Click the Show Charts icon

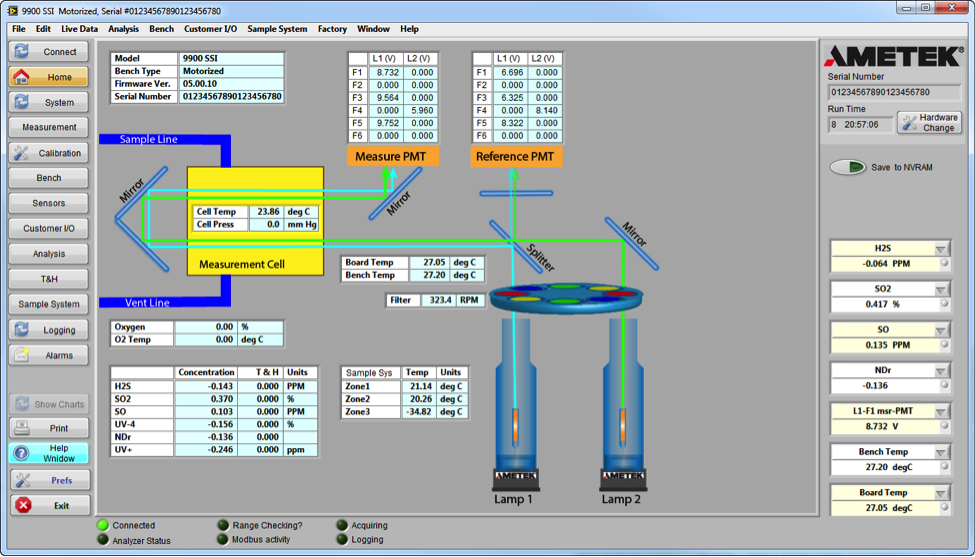pyautogui.click(x=22, y=404)
